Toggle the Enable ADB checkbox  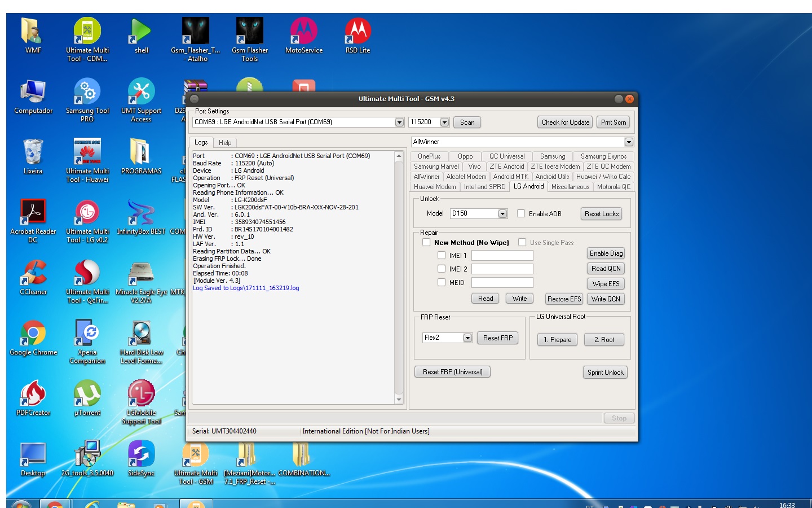click(x=521, y=213)
